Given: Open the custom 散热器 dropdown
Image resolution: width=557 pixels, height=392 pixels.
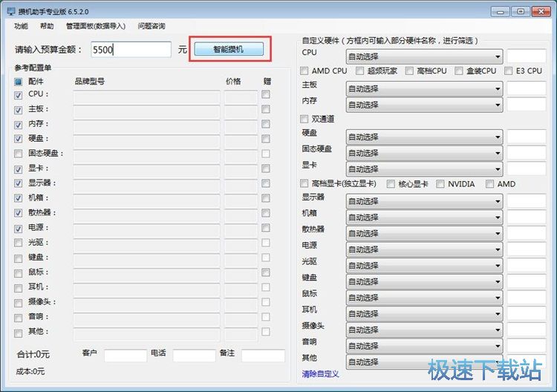Looking at the screenshot, I should 425,233.
